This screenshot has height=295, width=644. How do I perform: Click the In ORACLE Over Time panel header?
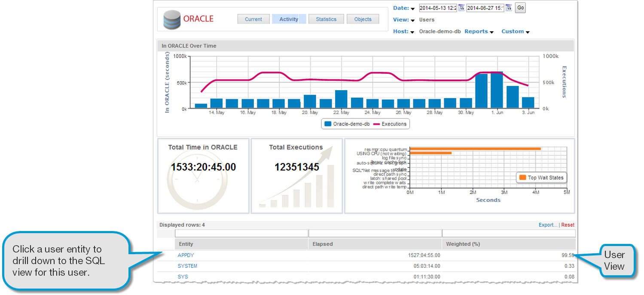(366, 46)
